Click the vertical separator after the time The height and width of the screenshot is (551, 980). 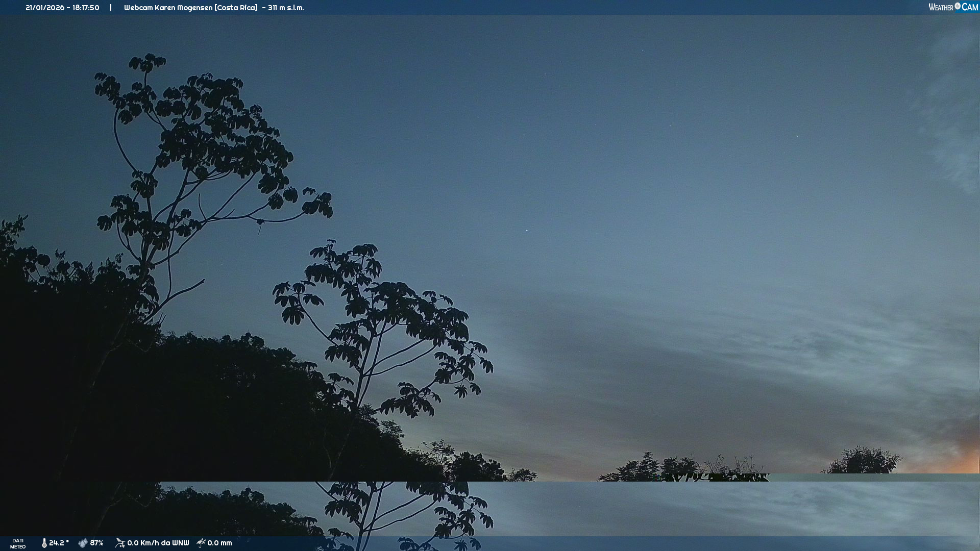[x=111, y=8]
